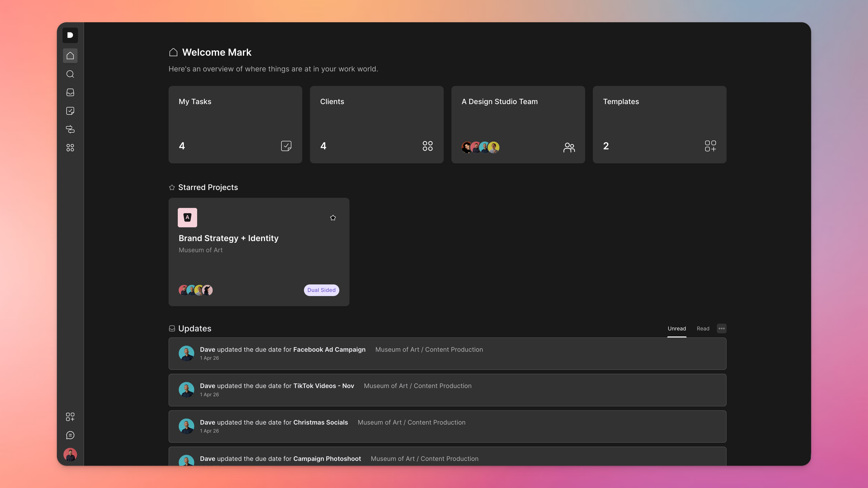Switch to the Read updates tab

pos(703,329)
